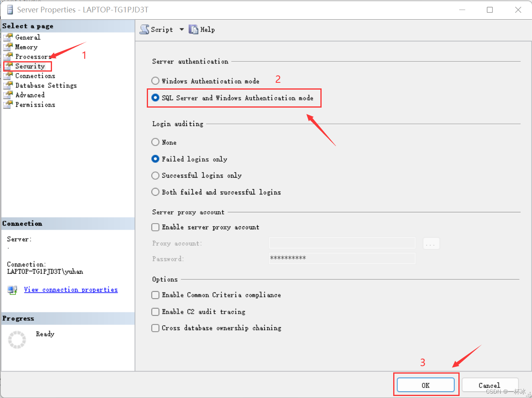Click the 'Server proxy account' section label
The height and width of the screenshot is (398, 532).
pos(188,212)
